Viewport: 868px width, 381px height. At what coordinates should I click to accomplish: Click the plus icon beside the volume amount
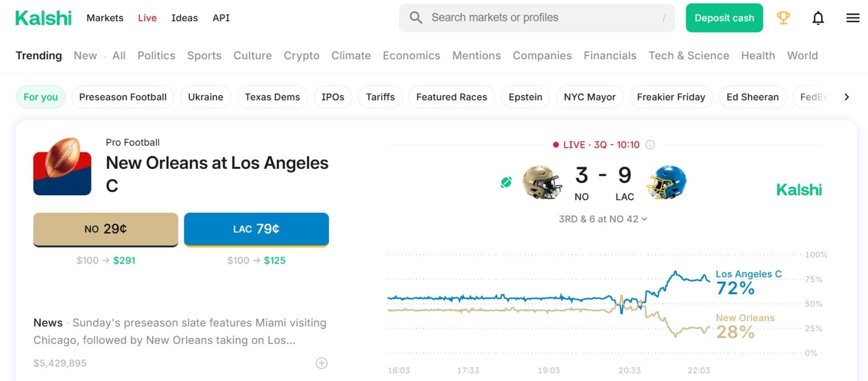click(x=322, y=363)
